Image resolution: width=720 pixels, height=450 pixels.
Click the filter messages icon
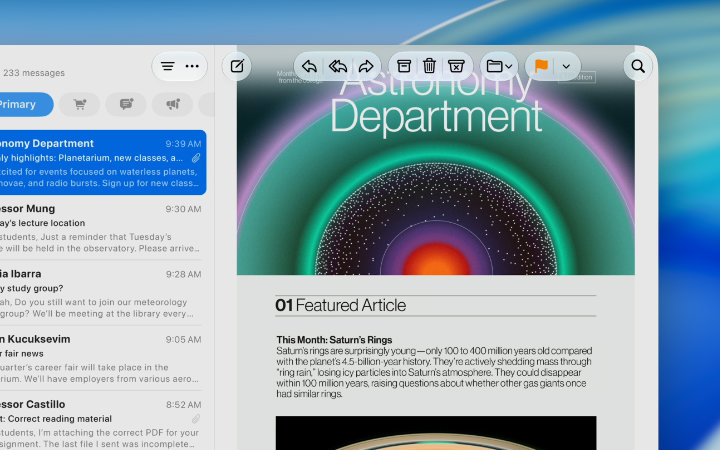pyautogui.click(x=168, y=67)
